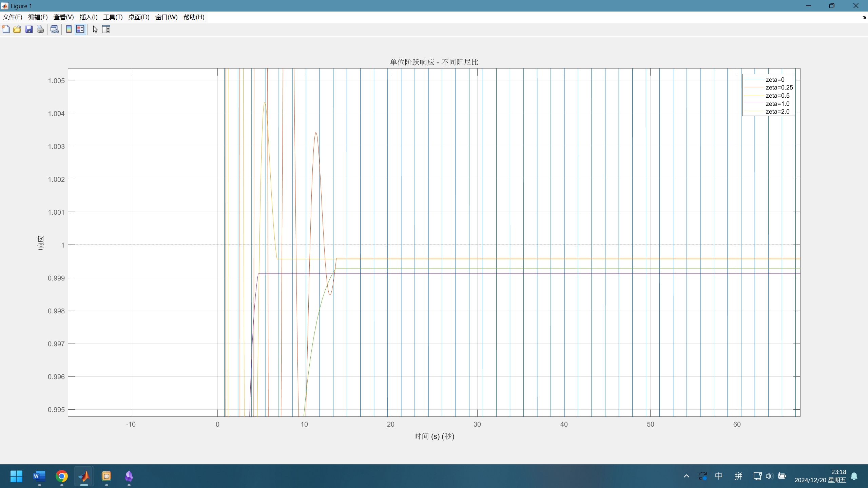Screen dimensions: 868x488
Task: Click the Link Plot toolbar icon
Action: [x=54, y=30]
